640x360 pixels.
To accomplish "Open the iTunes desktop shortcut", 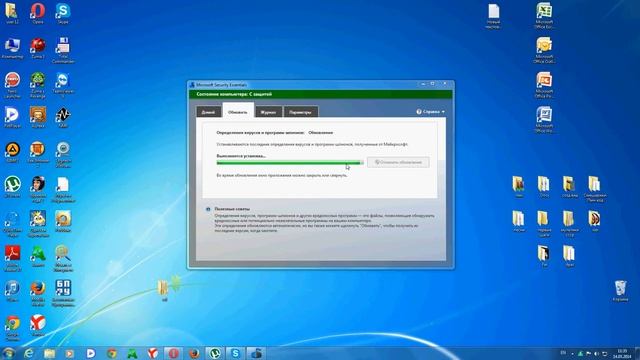I will 12,291.
